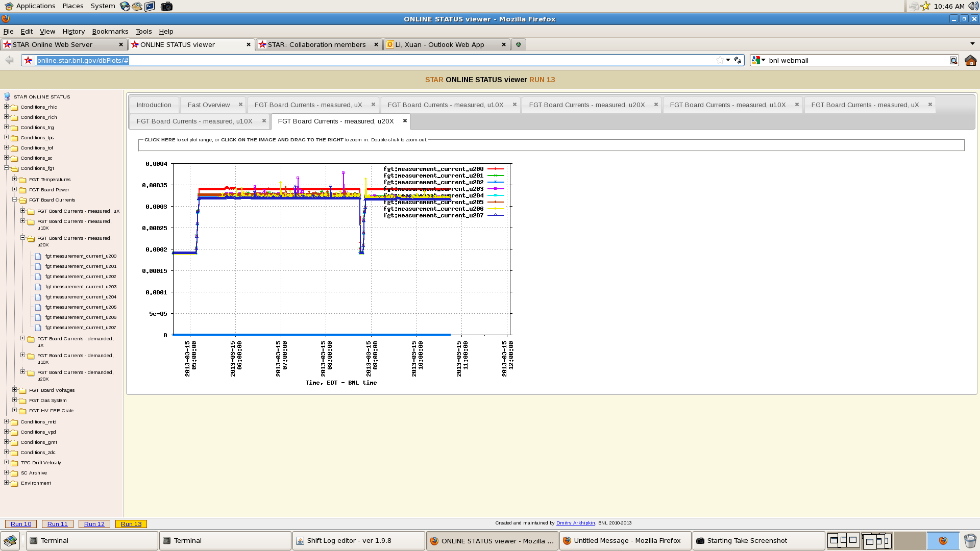Switch to Shift Log editor in taskbar

tap(358, 541)
